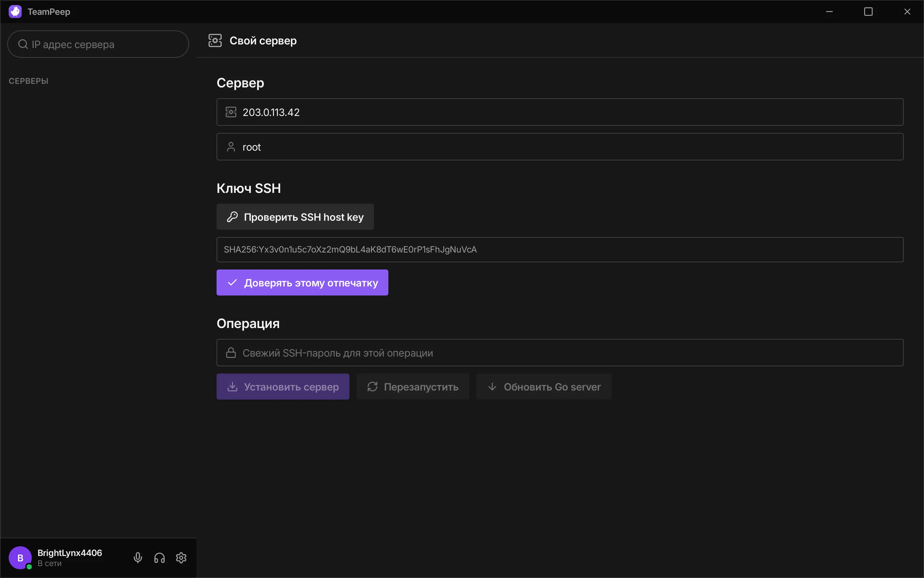Click the В сети status text
Viewport: 924px width, 578px height.
tap(50, 564)
